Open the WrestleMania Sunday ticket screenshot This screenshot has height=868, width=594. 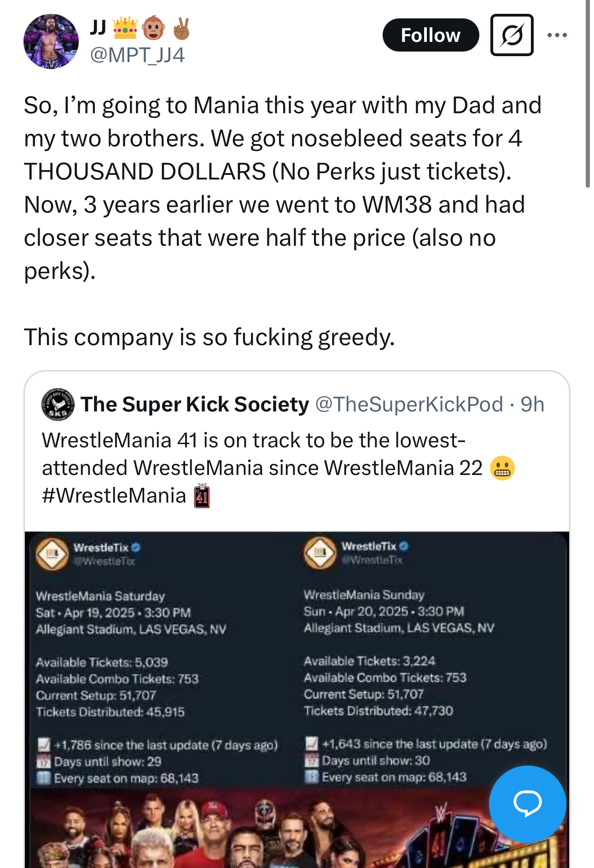(x=424, y=663)
